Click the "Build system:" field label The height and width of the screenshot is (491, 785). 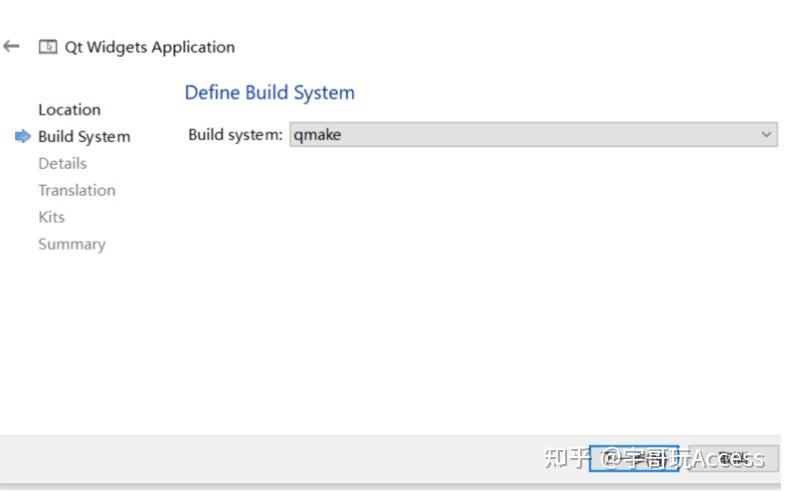click(x=235, y=135)
